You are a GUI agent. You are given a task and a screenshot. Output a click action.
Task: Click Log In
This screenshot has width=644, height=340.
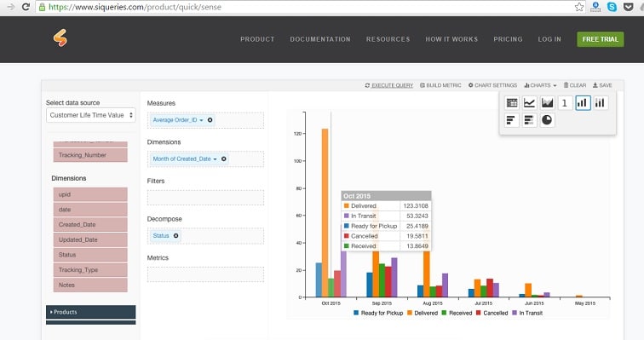[x=549, y=39]
